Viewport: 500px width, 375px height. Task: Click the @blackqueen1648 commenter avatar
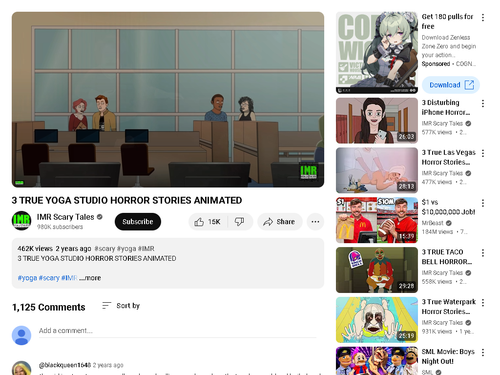(x=22, y=368)
